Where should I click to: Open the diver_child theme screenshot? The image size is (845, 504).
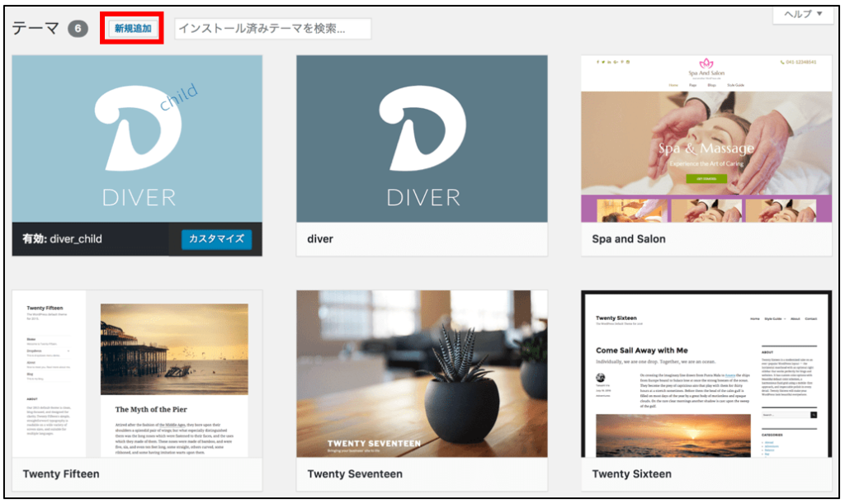[138, 139]
